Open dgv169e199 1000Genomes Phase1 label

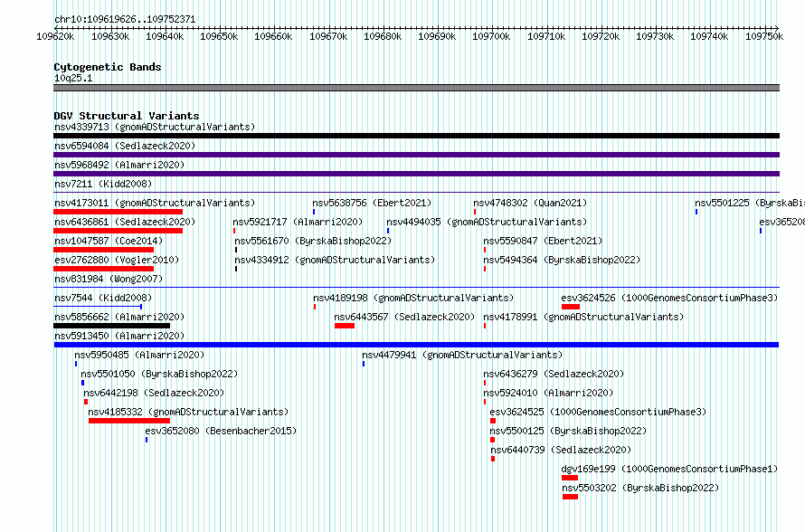coord(669,469)
